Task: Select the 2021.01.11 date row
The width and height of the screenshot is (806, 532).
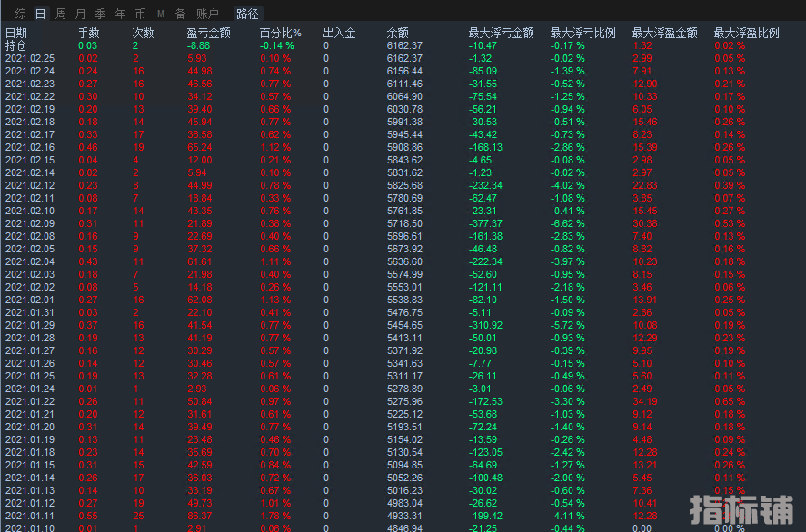Action: click(30, 516)
